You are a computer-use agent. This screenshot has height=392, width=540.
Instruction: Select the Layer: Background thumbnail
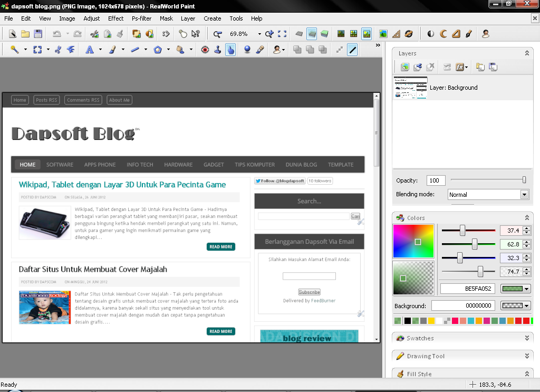[410, 88]
